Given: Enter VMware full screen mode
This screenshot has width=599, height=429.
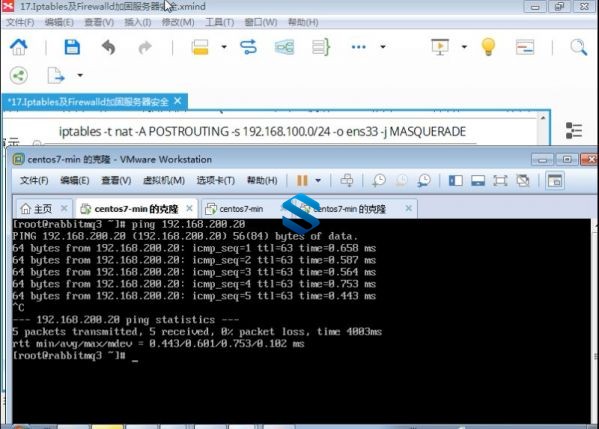Looking at the screenshot, I should [x=500, y=180].
